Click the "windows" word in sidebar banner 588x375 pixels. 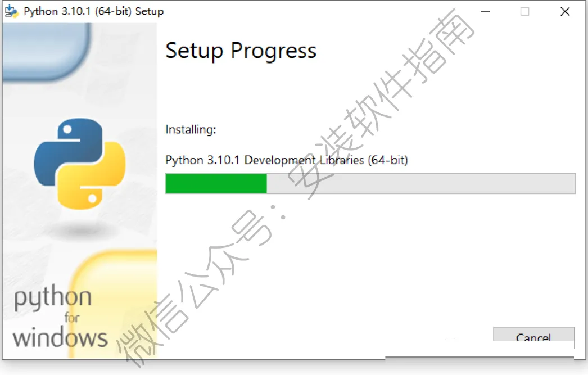pos(60,337)
